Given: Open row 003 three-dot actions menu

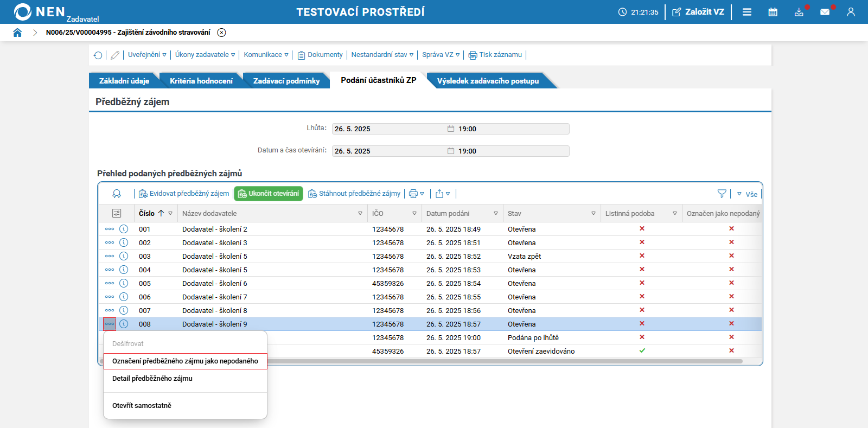Looking at the screenshot, I should pyautogui.click(x=110, y=256).
